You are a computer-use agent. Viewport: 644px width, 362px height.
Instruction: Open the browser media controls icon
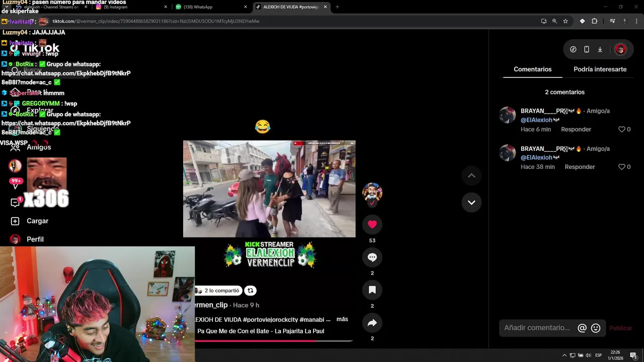(x=612, y=21)
